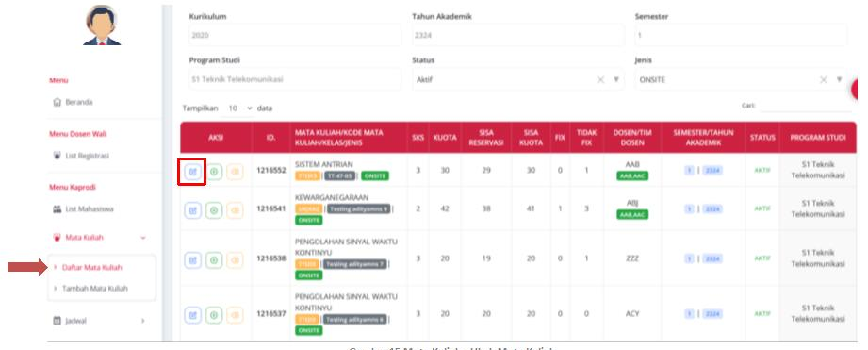
Task: Click the green ONSITE badge under SISTEM ANTRIAN
Action: click(x=375, y=176)
